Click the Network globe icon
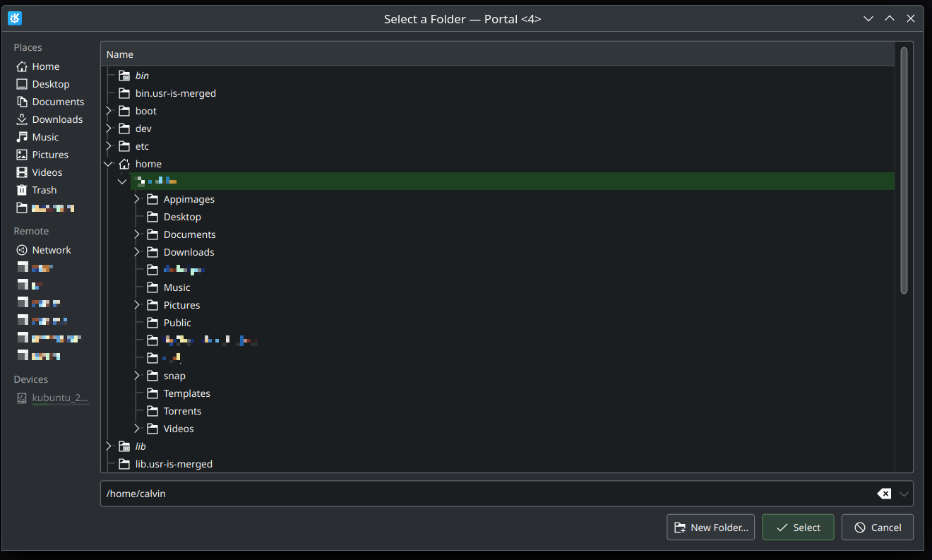The image size is (932, 560). (22, 250)
